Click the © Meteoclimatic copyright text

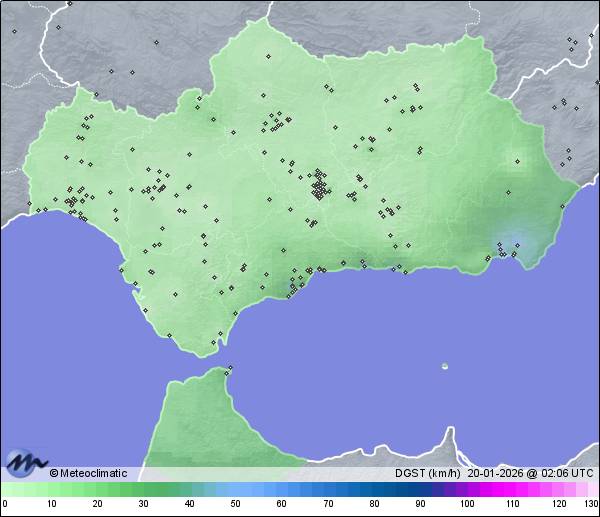[x=88, y=473]
